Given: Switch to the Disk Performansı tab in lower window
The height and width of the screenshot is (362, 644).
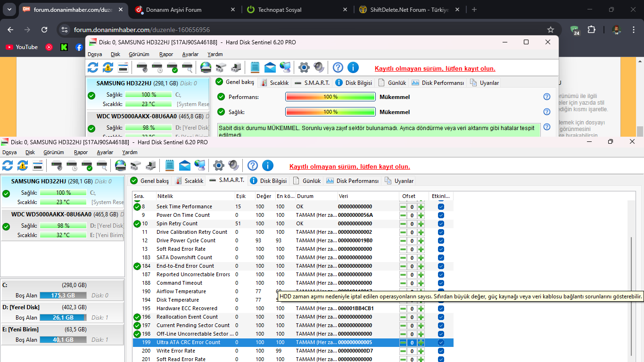Looking at the screenshot, I should (353, 181).
